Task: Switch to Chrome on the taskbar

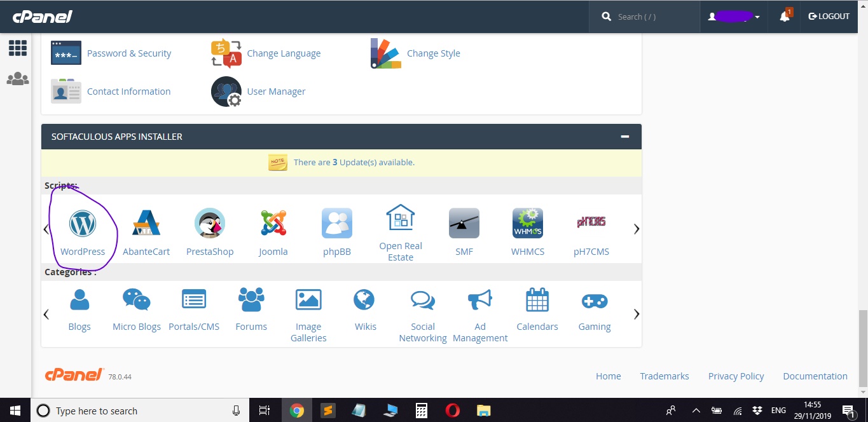Action: (297, 411)
